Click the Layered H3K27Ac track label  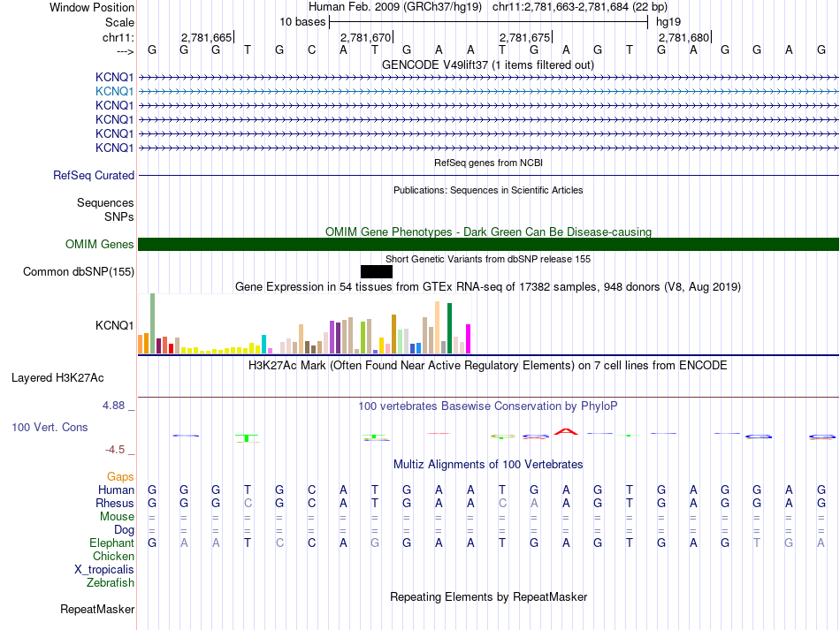click(57, 378)
